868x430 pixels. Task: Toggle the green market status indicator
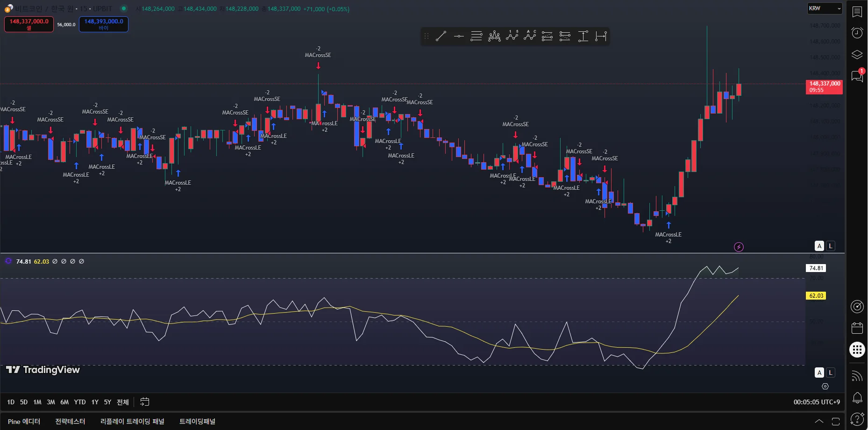pos(123,8)
